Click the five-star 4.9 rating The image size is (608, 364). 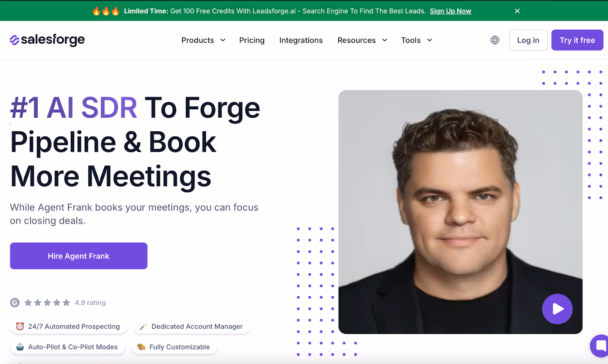click(65, 303)
